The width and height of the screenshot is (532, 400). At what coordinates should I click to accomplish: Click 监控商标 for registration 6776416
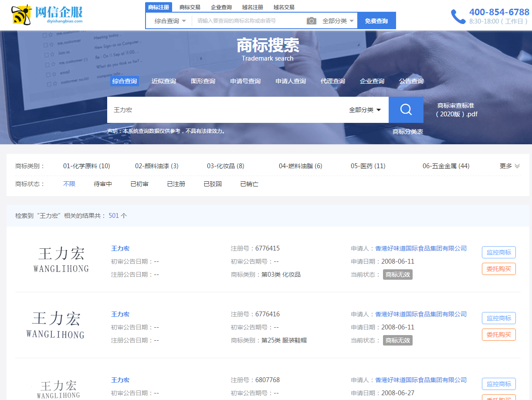point(499,318)
